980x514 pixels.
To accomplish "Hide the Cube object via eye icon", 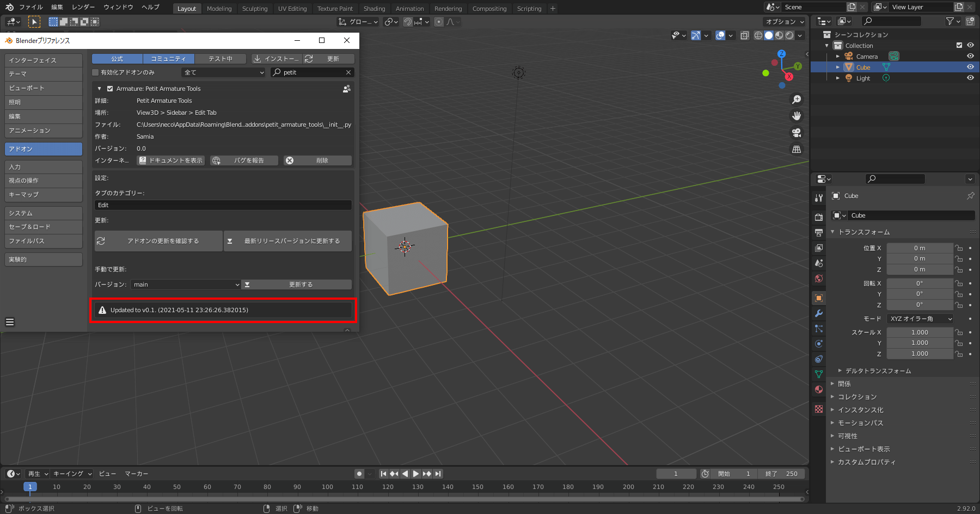I will (970, 67).
